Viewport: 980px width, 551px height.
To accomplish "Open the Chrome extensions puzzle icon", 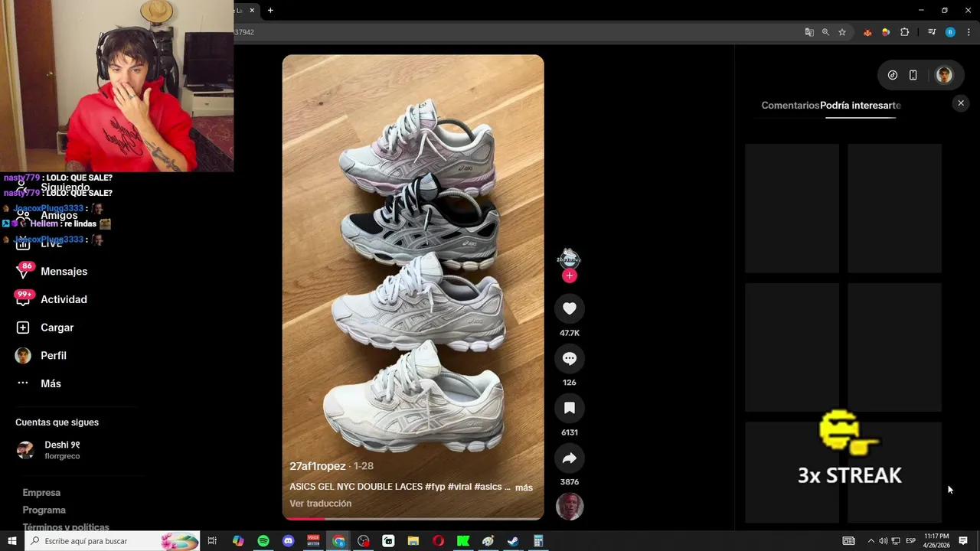I will click(904, 32).
